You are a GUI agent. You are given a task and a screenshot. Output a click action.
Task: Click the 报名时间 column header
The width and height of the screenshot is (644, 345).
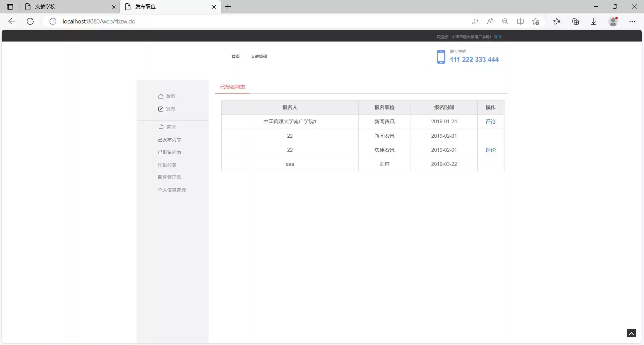pos(444,108)
